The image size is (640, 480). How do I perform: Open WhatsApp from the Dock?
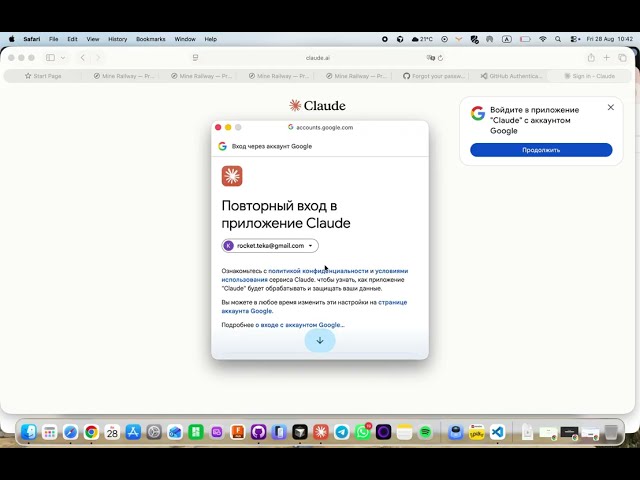(x=362, y=432)
